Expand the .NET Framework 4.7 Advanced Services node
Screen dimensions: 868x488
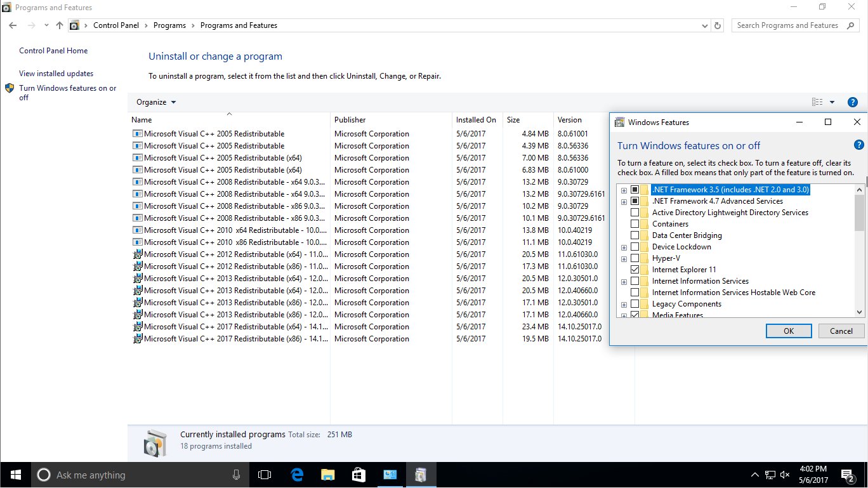pos(624,202)
